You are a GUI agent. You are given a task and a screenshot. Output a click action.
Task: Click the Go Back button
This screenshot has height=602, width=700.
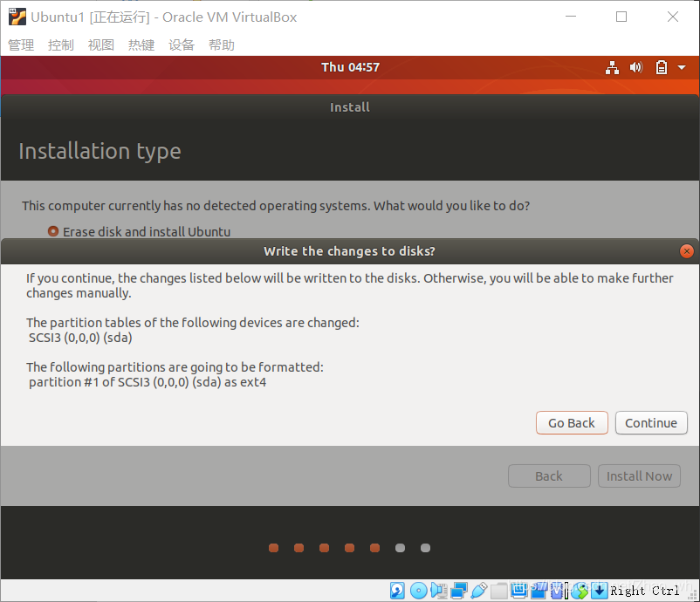coord(572,422)
